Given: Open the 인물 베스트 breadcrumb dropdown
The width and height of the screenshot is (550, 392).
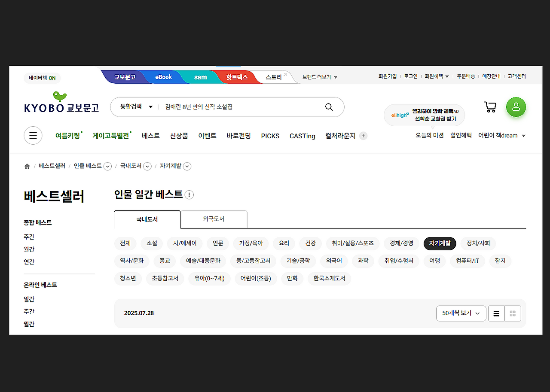Looking at the screenshot, I should point(108,166).
